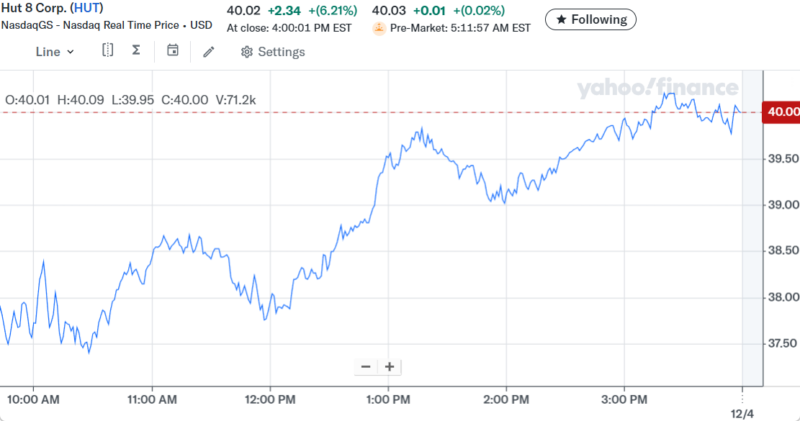Toggle the Following star button
Image resolution: width=800 pixels, height=421 pixels.
(592, 18)
